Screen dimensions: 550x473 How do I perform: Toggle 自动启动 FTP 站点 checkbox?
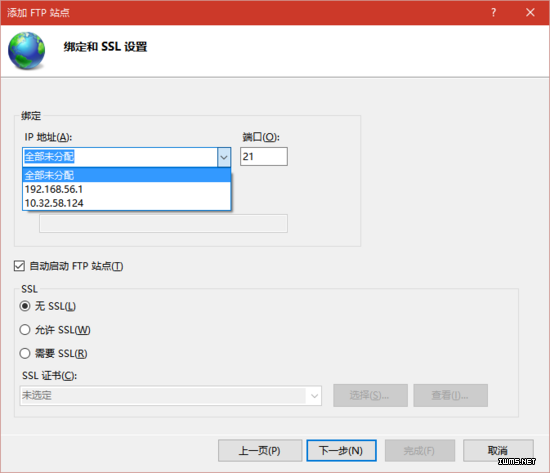coord(19,266)
